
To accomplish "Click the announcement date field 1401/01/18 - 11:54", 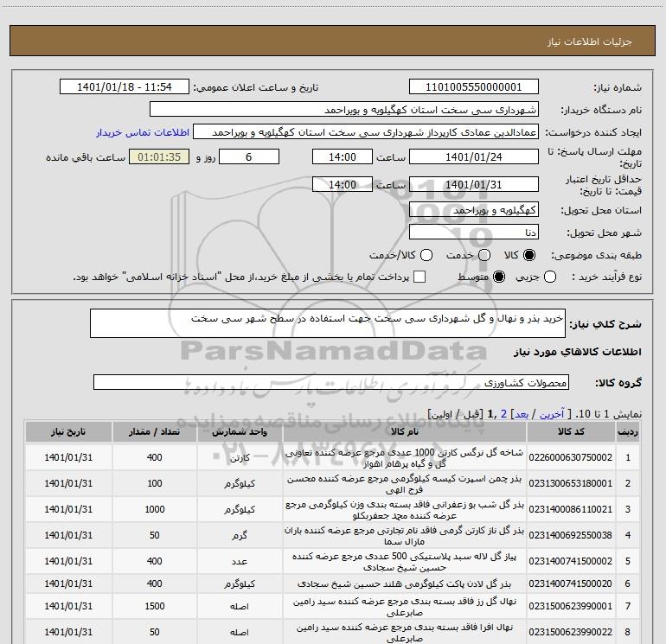I will (125, 86).
